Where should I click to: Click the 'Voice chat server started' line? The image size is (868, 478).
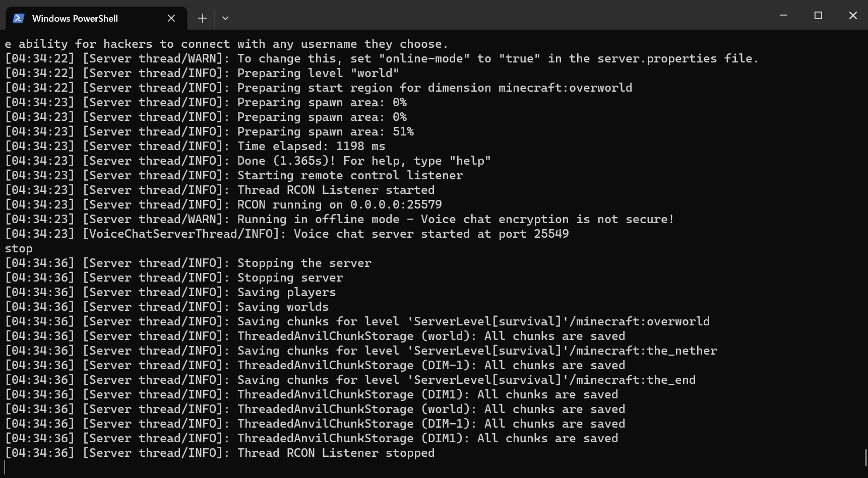click(287, 233)
